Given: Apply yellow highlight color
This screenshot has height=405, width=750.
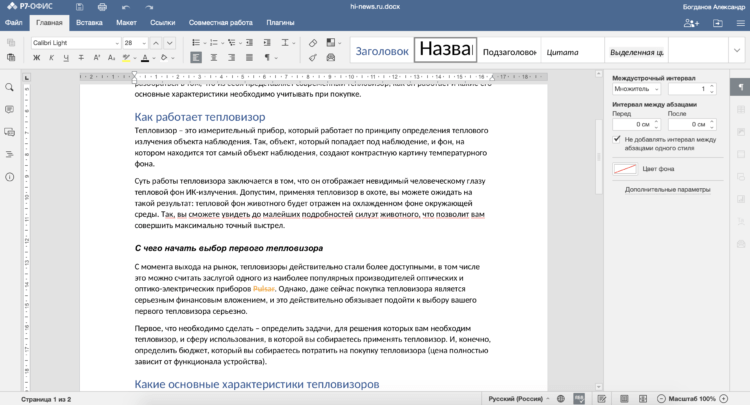Looking at the screenshot, I should tap(126, 58).
